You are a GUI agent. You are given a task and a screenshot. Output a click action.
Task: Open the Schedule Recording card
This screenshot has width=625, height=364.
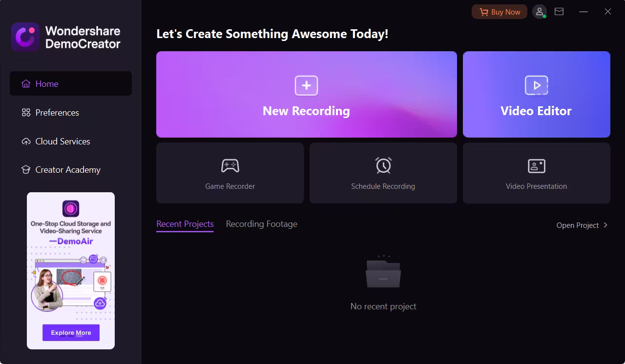383,173
